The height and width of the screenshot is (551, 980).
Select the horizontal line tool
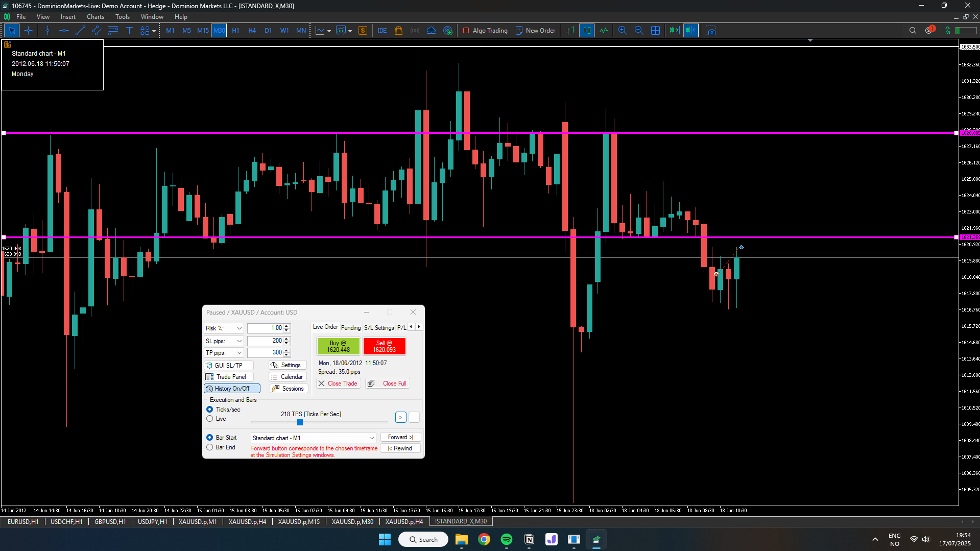64,31
